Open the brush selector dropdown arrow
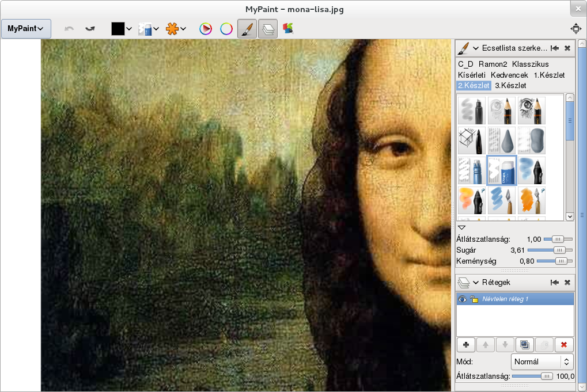Viewport: 587px width, 392px height. [x=156, y=29]
